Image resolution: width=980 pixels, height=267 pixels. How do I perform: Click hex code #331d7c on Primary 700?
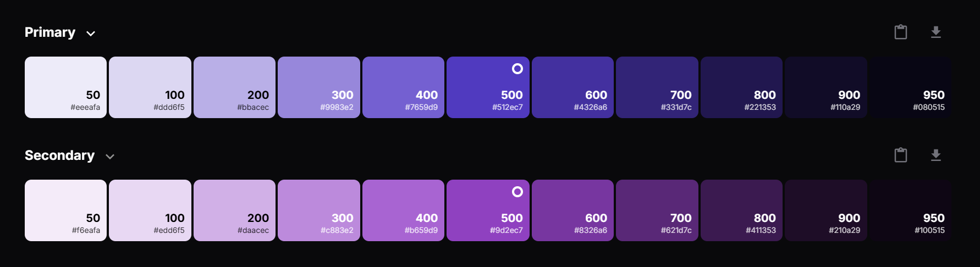(x=676, y=107)
